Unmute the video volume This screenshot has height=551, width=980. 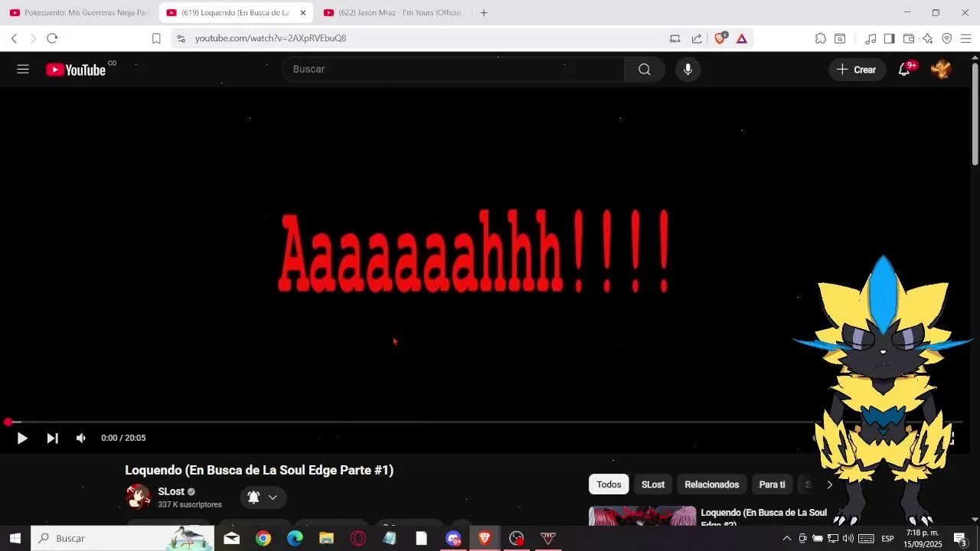(x=81, y=439)
